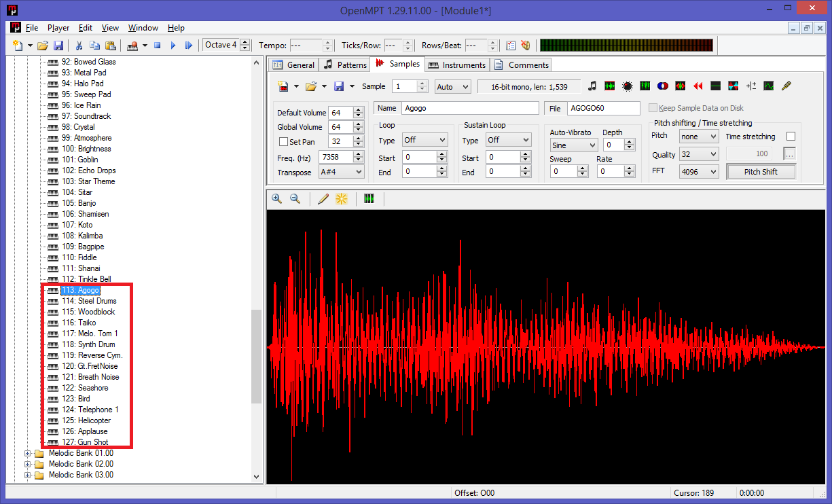
Task: Select 114: Steel Drums in the tree
Action: tap(97, 301)
